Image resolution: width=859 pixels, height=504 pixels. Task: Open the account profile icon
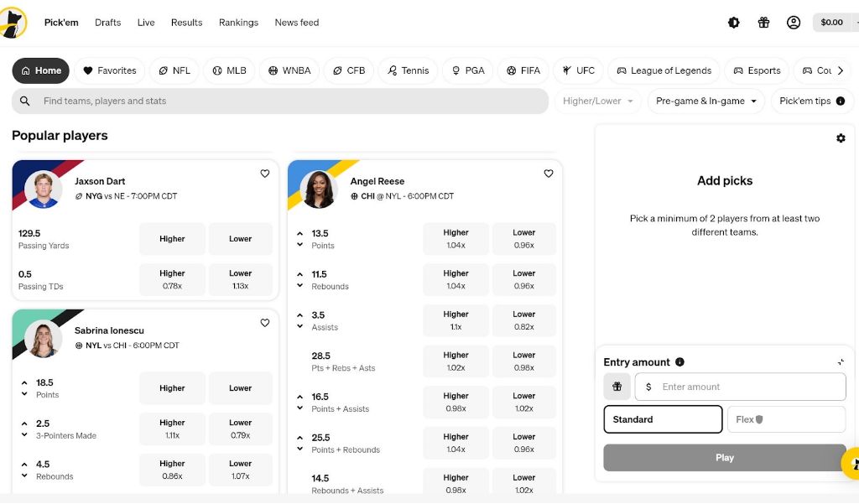tap(794, 23)
